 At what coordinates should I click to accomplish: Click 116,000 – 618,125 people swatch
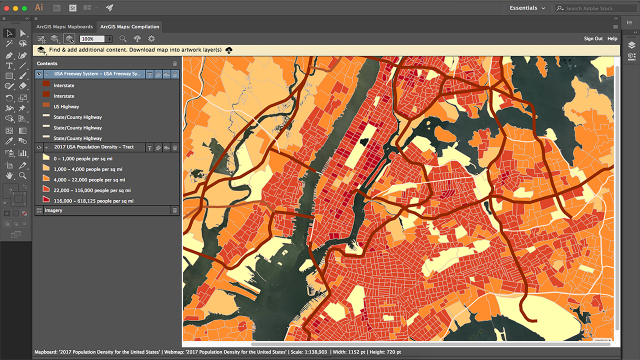46,199
